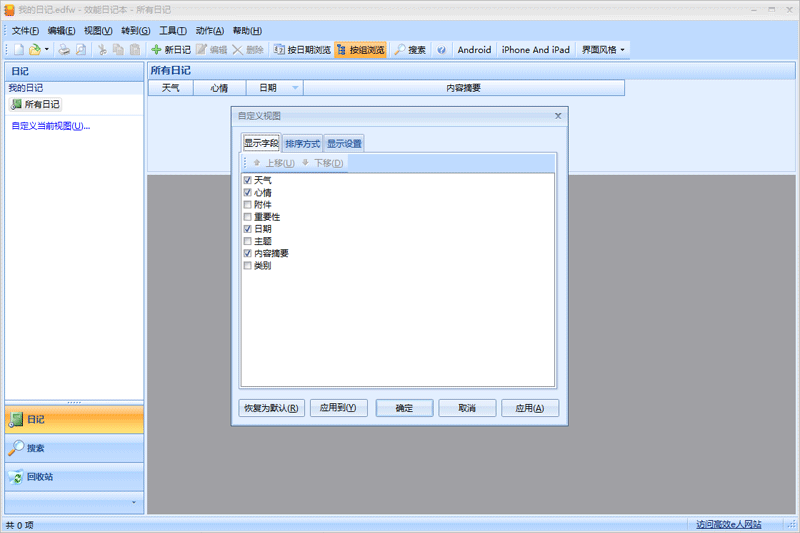800x533 pixels.
Task: Check the 重要性 checkbox
Action: click(247, 217)
